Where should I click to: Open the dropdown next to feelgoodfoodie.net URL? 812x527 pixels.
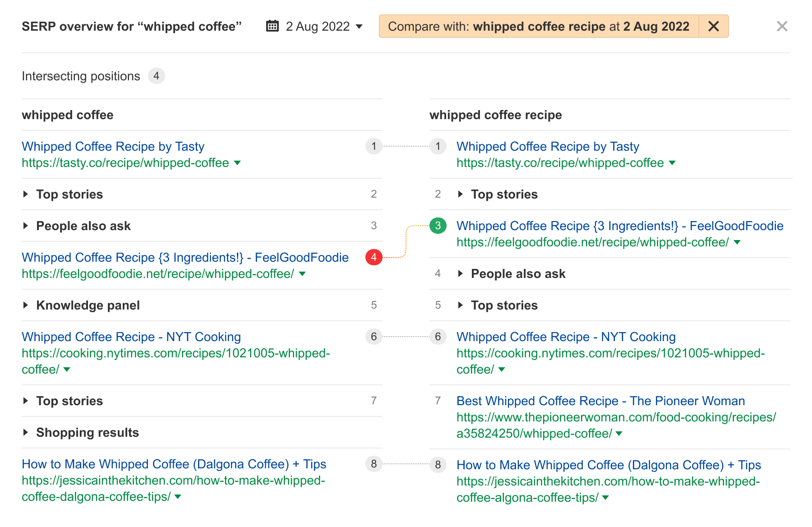pyautogui.click(x=302, y=273)
